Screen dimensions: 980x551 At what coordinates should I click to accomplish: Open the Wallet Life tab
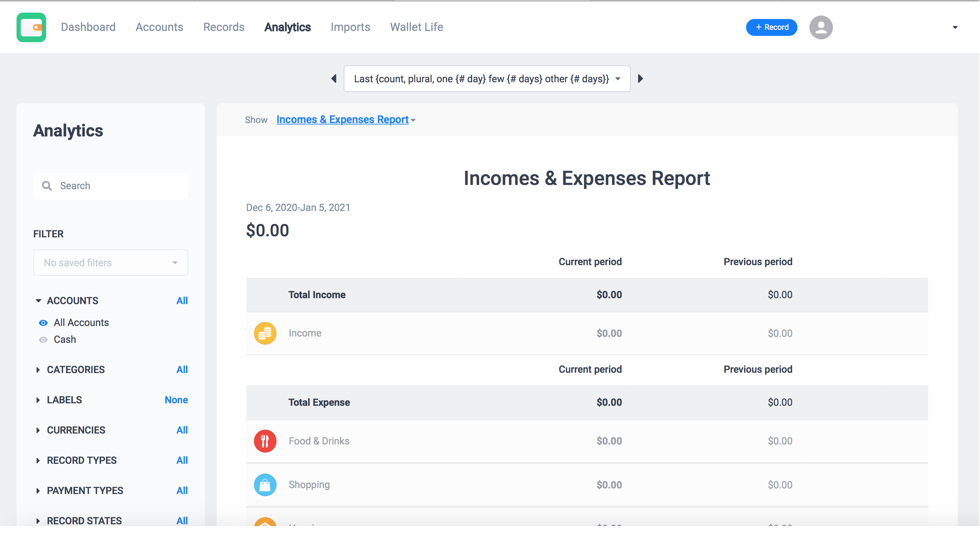pos(416,27)
